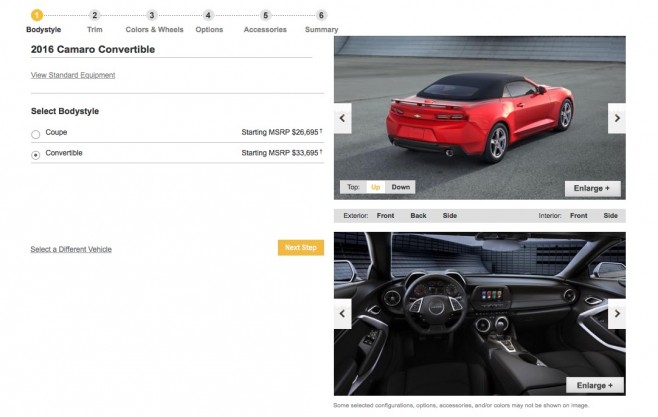Show next exterior image with right arrow

point(617,118)
